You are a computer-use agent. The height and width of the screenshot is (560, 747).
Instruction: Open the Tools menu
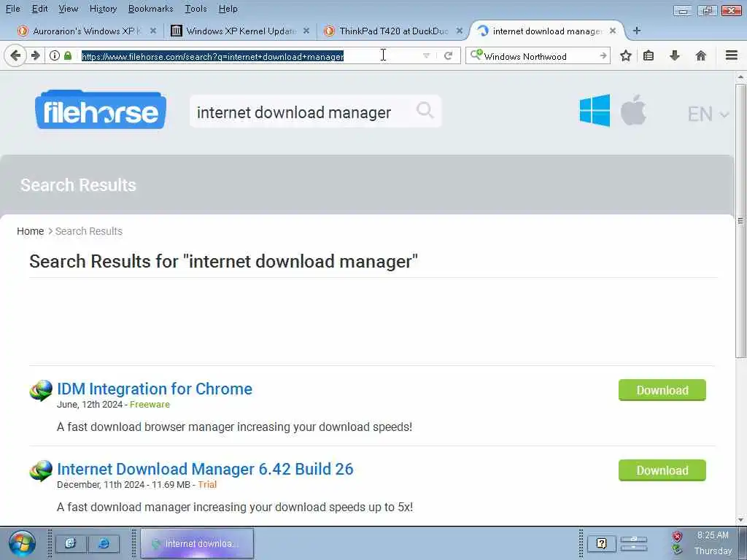coord(196,9)
